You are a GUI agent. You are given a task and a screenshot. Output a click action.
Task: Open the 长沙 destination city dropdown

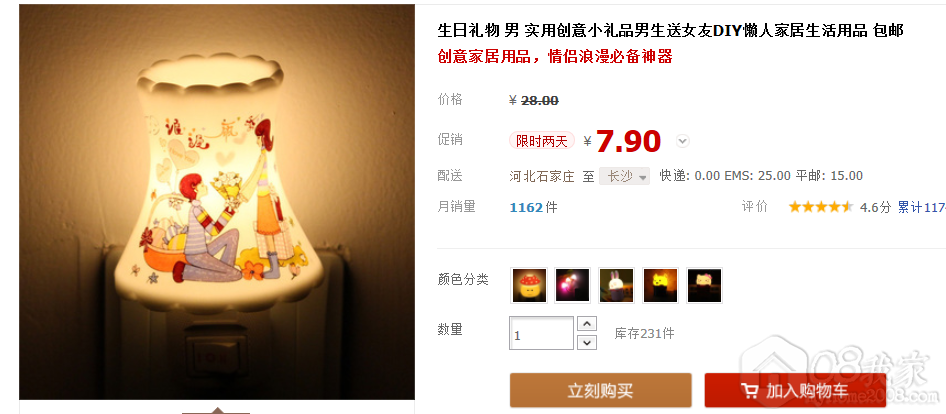click(x=624, y=176)
